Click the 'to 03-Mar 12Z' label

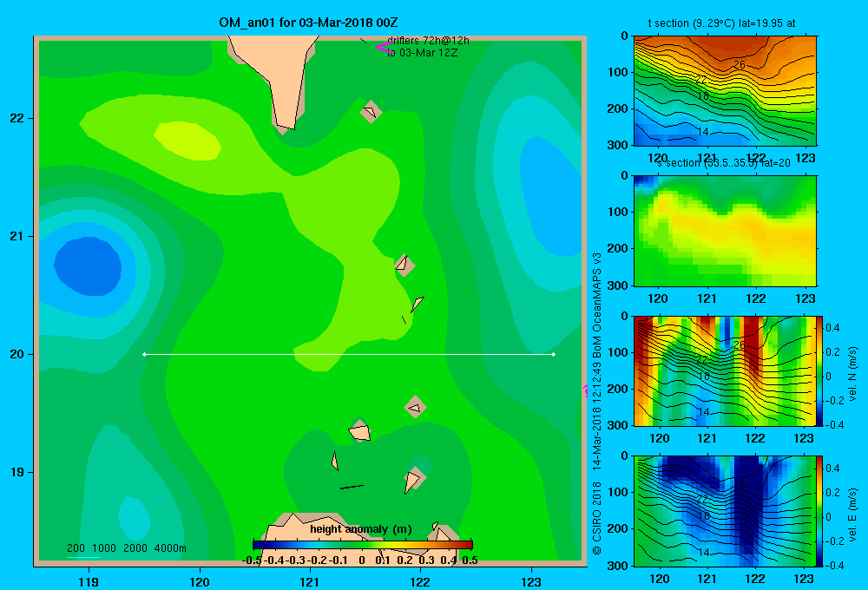click(422, 53)
